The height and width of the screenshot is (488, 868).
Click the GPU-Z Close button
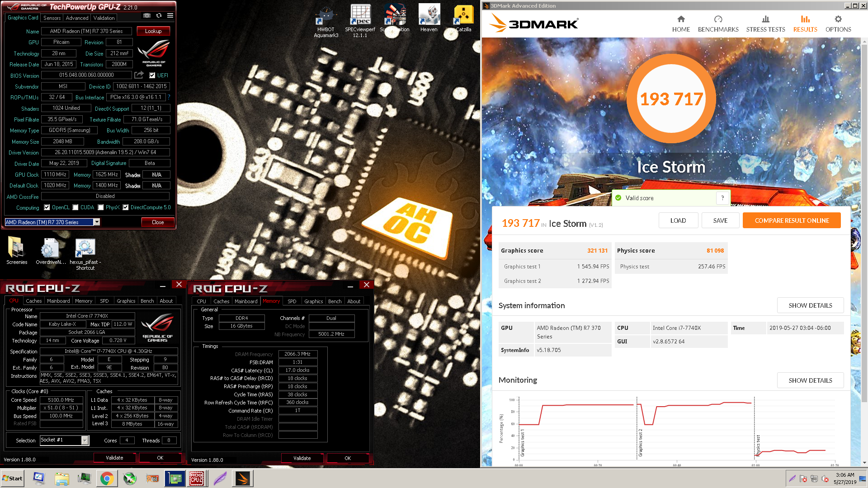(158, 222)
